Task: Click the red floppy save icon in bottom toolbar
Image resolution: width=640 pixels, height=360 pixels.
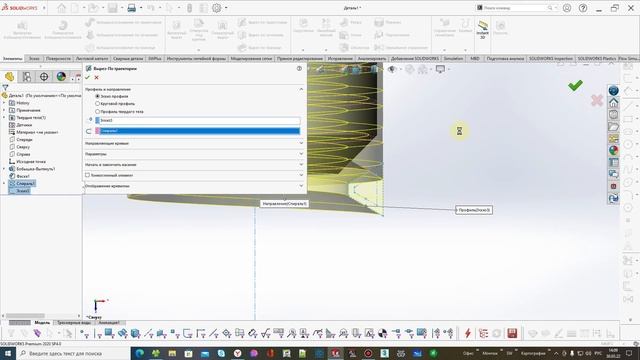Action: click(x=512, y=333)
